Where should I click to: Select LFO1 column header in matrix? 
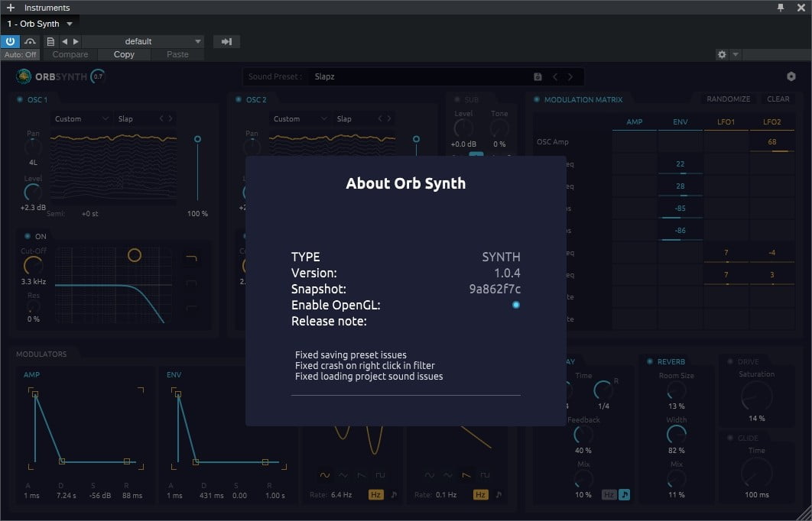(x=726, y=122)
